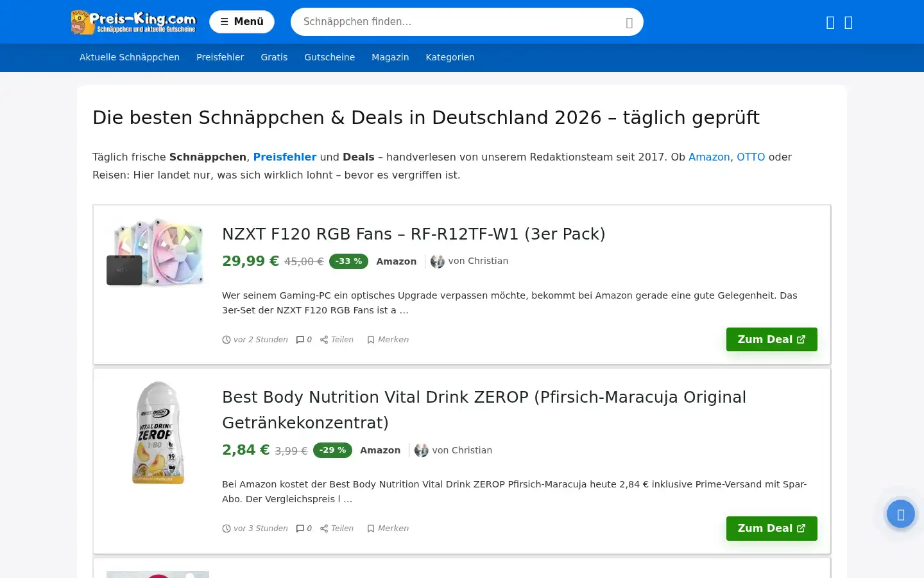
Task: Click Christian's avatar on NZXT deal
Action: pyautogui.click(x=438, y=261)
